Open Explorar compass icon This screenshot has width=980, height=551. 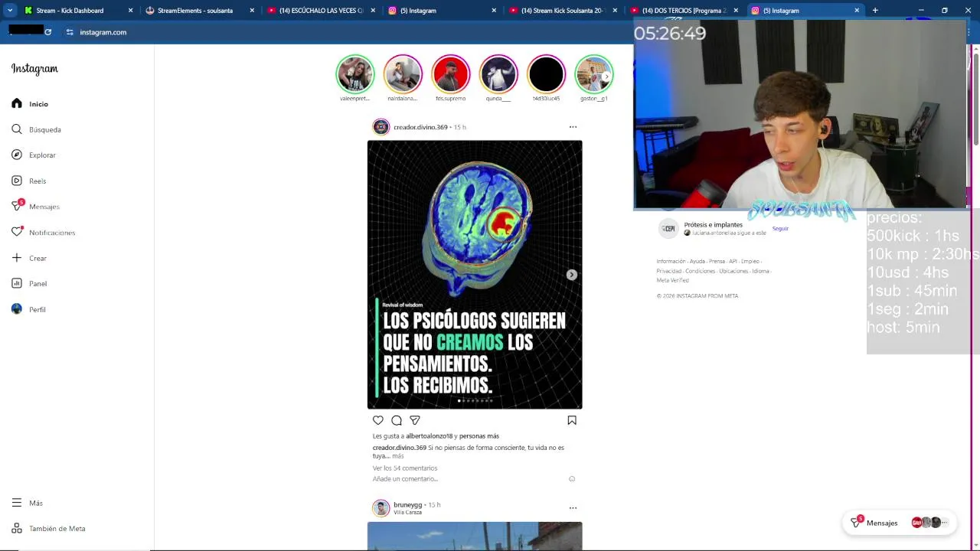coord(17,155)
